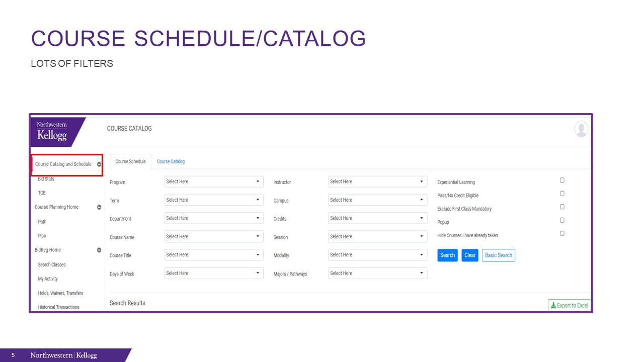This screenshot has height=362, width=644.
Task: Collapse the Course Catalog and Schedule section
Action: 99,164
